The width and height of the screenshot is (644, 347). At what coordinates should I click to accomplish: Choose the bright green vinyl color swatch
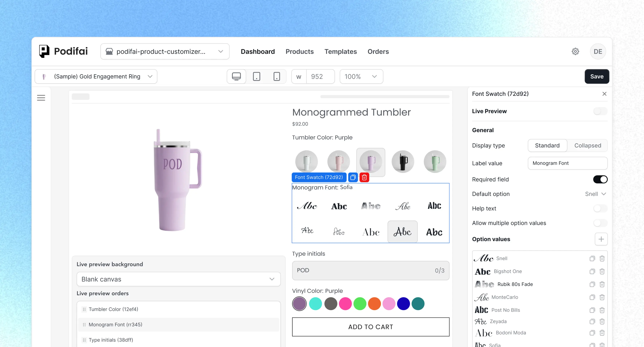click(360, 304)
